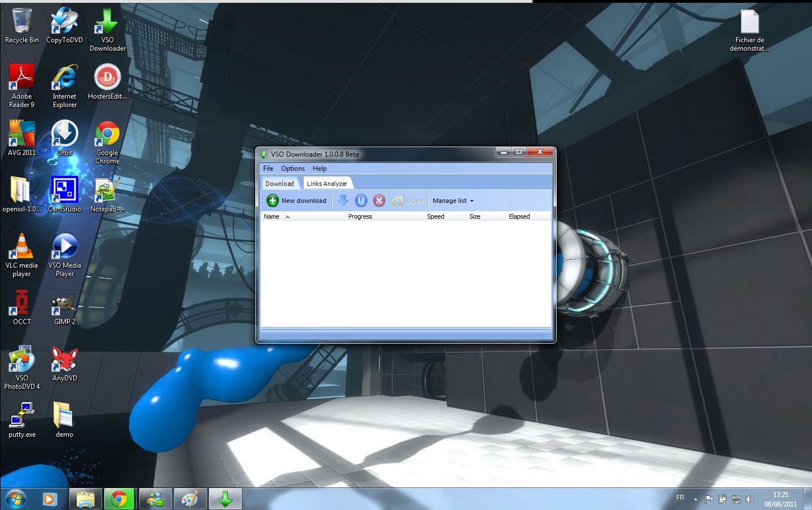
Task: Sort list by Size column header
Action: 486,216
